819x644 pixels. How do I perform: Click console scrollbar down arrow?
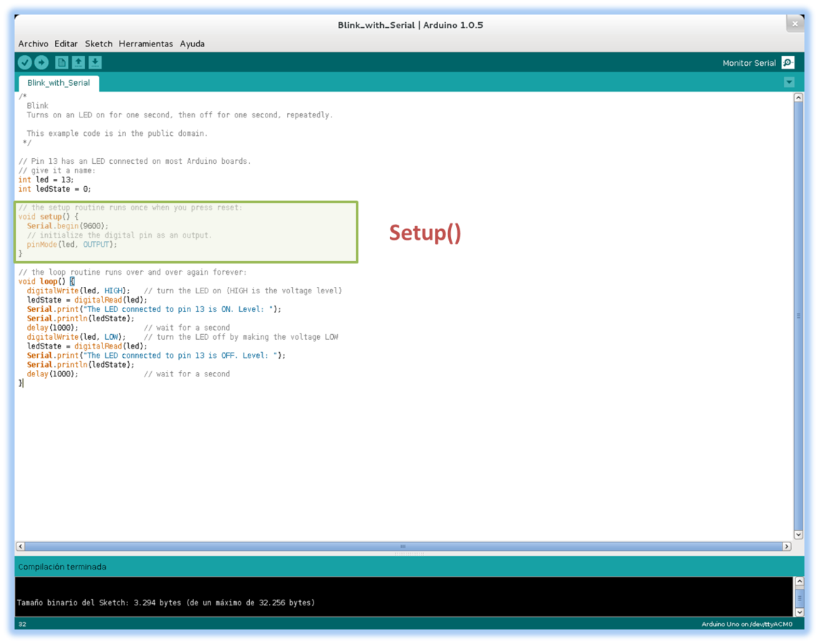(799, 612)
